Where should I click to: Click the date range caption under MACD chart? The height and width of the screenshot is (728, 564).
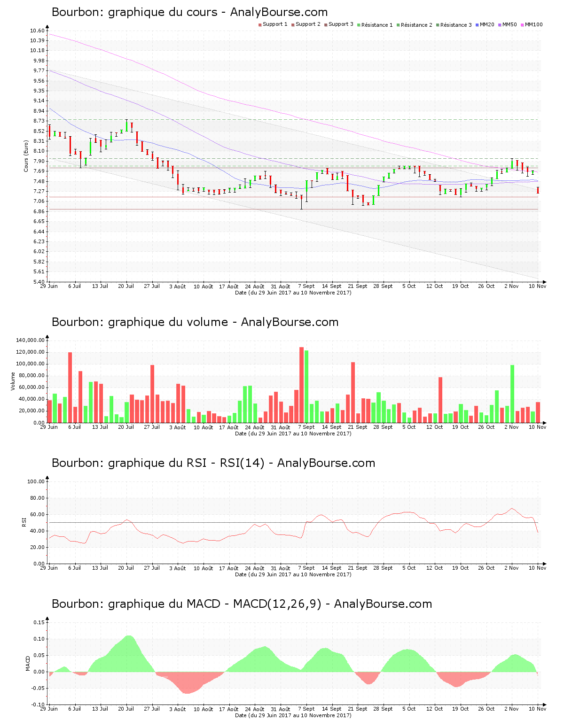tap(293, 715)
